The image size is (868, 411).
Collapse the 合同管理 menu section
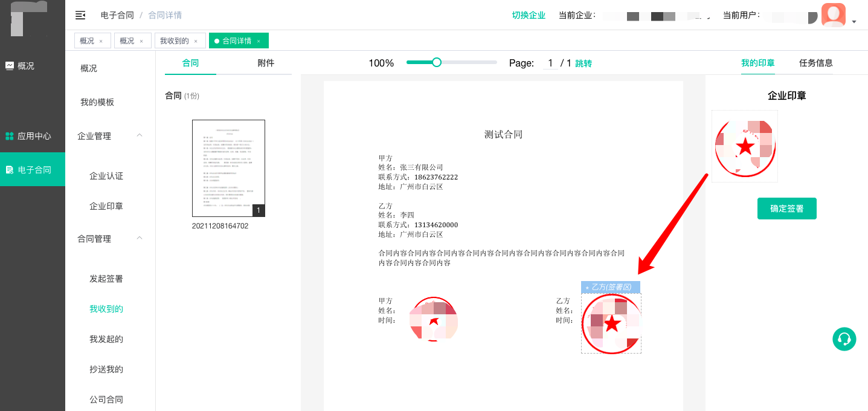click(x=140, y=238)
